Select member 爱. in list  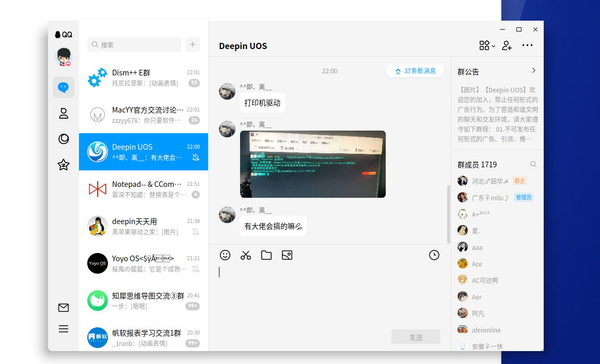click(x=497, y=230)
